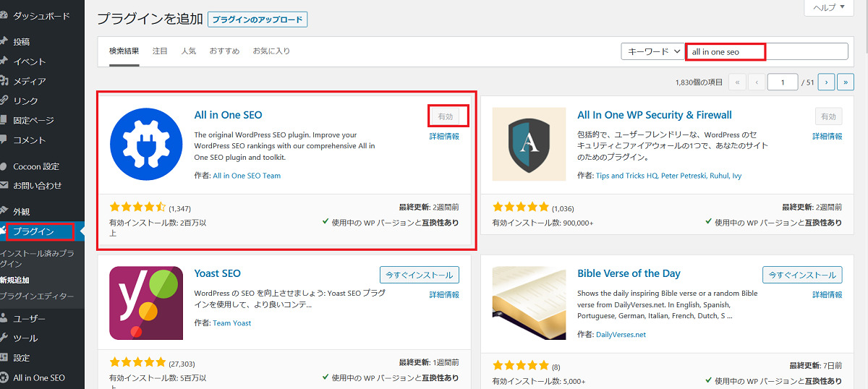The image size is (868, 389).
Task: Open ダッシュボード in the sidebar
Action: pyautogui.click(x=41, y=15)
